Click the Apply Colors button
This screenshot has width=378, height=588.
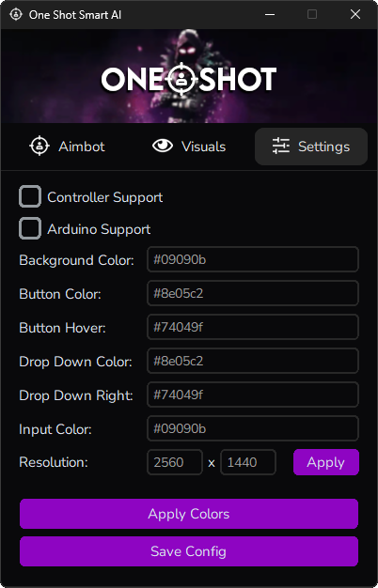[x=189, y=514]
